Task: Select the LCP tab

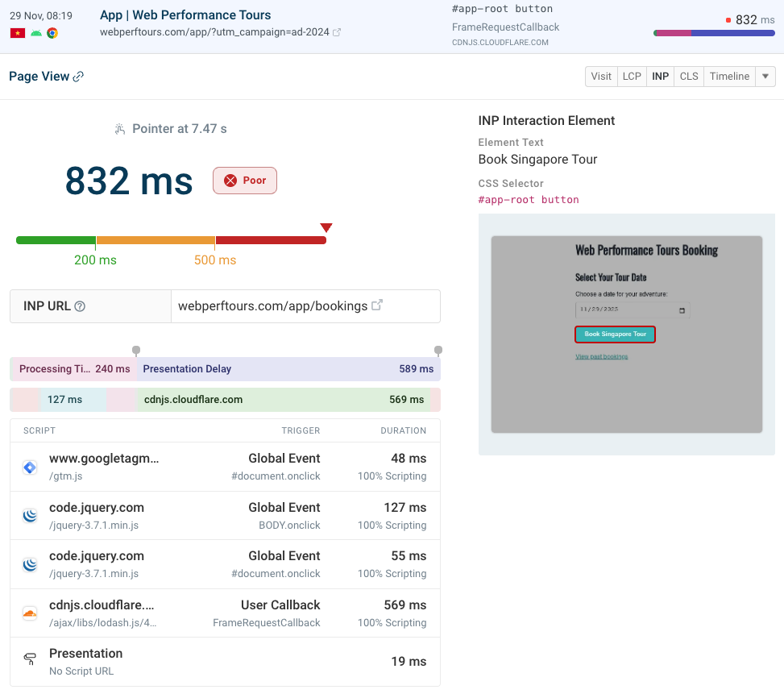Action: click(x=632, y=76)
